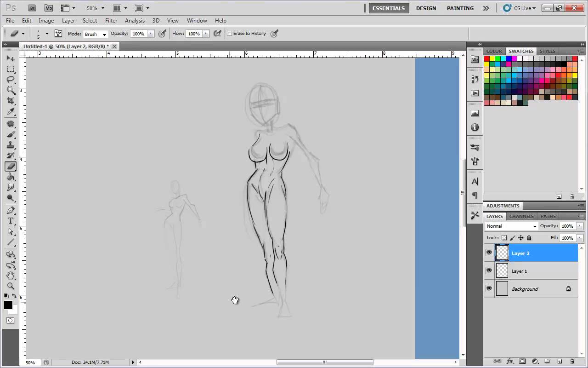
Task: Switch to the DESIGN workspace
Action: [426, 8]
